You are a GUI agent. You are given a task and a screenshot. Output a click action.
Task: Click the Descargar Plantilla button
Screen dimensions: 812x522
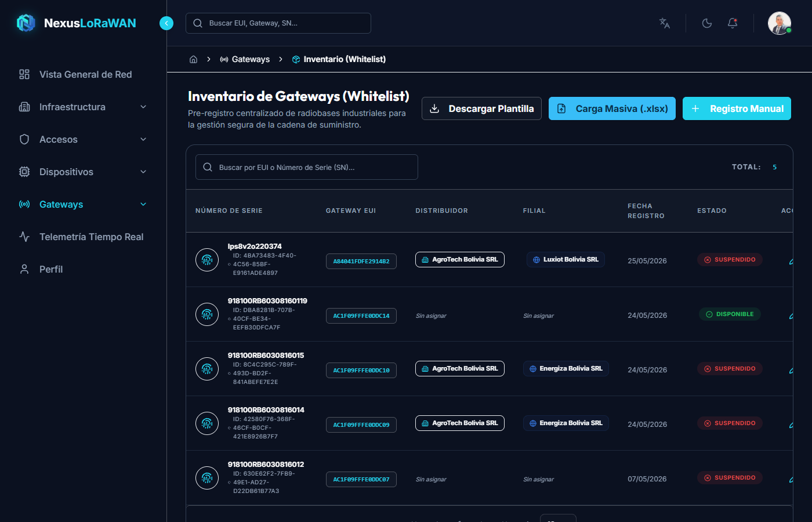click(481, 108)
